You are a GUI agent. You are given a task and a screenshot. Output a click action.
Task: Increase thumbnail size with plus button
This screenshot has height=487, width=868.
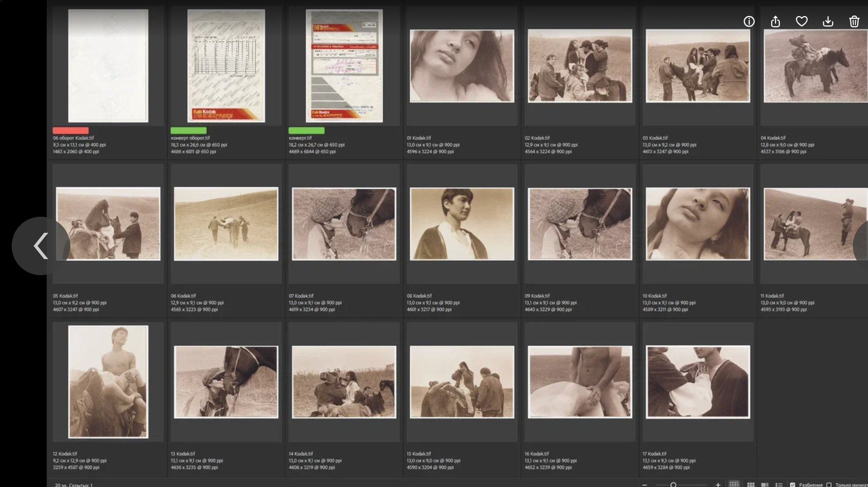click(x=718, y=485)
